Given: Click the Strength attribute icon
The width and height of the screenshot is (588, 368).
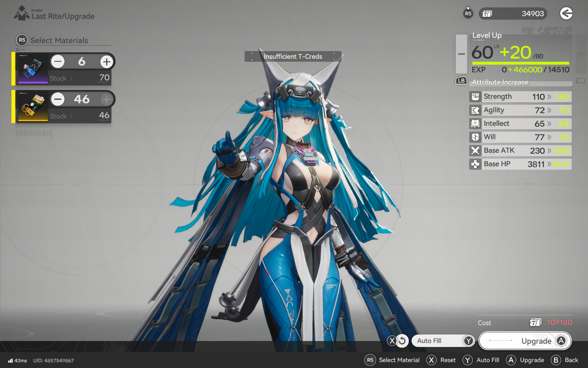Looking at the screenshot, I should pyautogui.click(x=475, y=96).
